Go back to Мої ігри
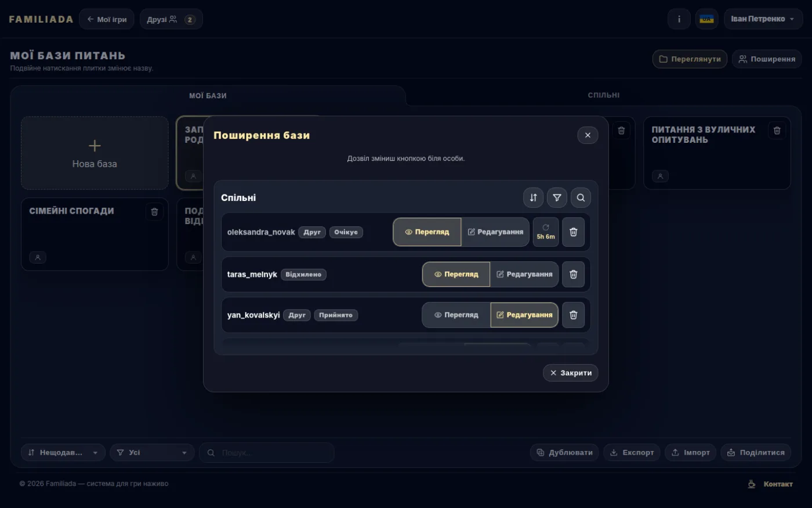812x508 pixels. point(107,19)
